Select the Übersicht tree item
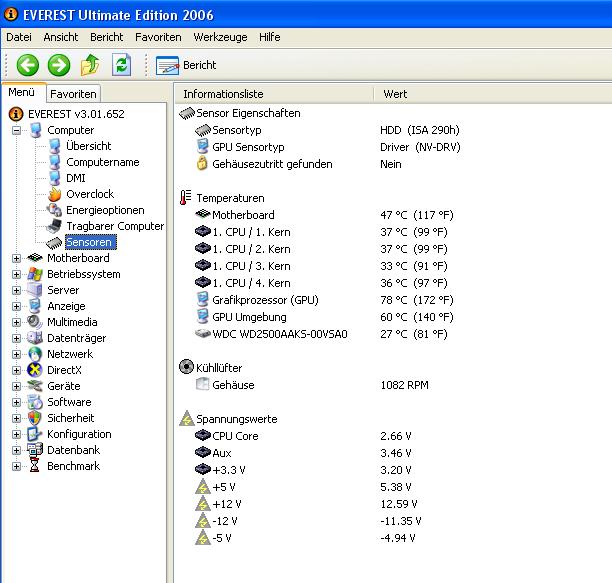The image size is (612, 583). 89,146
